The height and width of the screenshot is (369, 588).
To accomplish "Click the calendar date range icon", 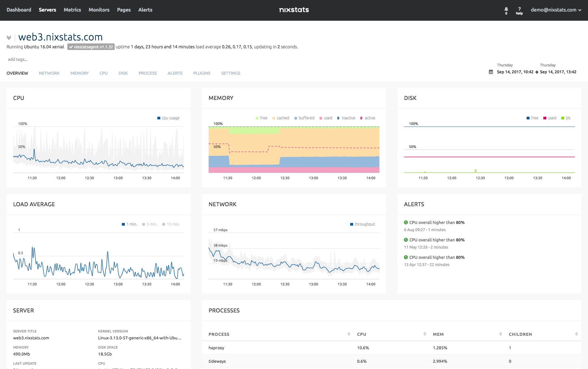I will pos(491,72).
